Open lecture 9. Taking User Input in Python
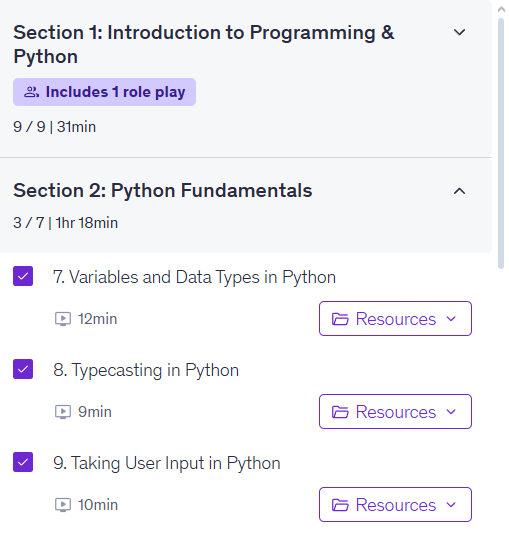 (x=167, y=463)
